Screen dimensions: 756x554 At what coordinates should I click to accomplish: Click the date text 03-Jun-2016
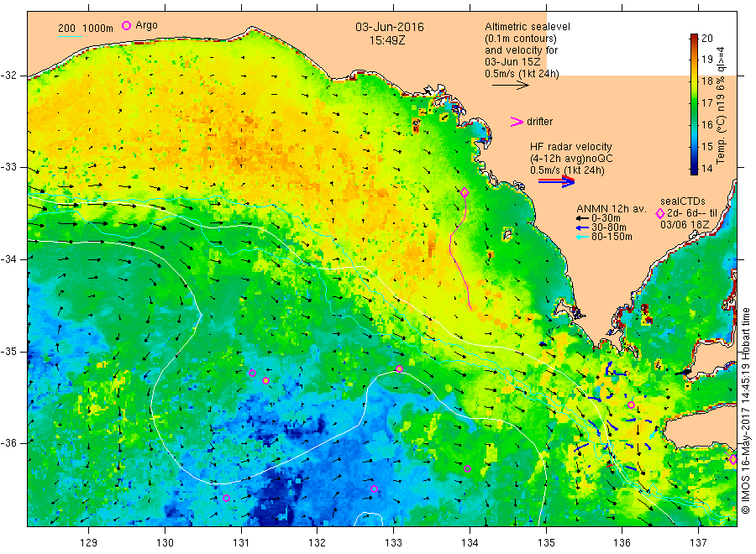tap(390, 27)
